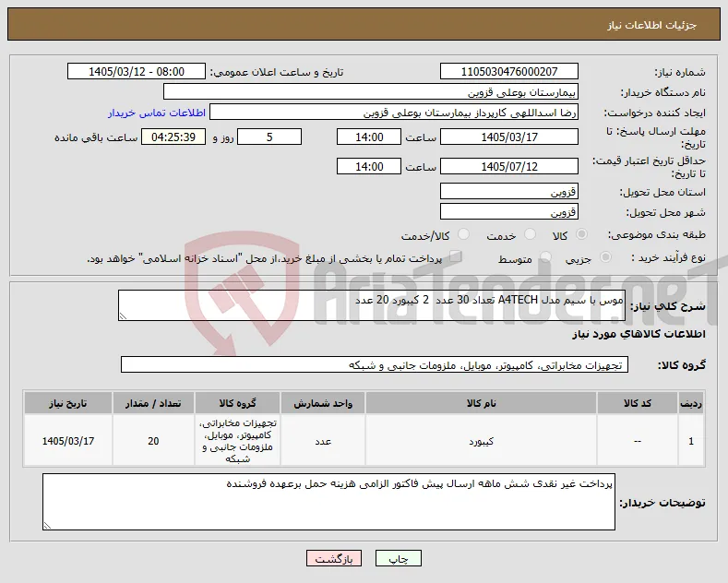Toggle the اسناد خزانه اسلامی payment checkbox
Image resolution: width=728 pixels, height=583 pixels.
click(456, 256)
